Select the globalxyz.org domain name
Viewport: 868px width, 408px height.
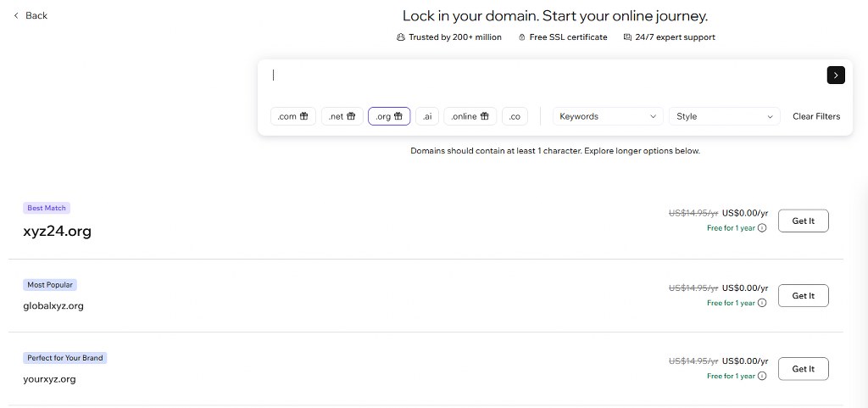[x=53, y=305]
